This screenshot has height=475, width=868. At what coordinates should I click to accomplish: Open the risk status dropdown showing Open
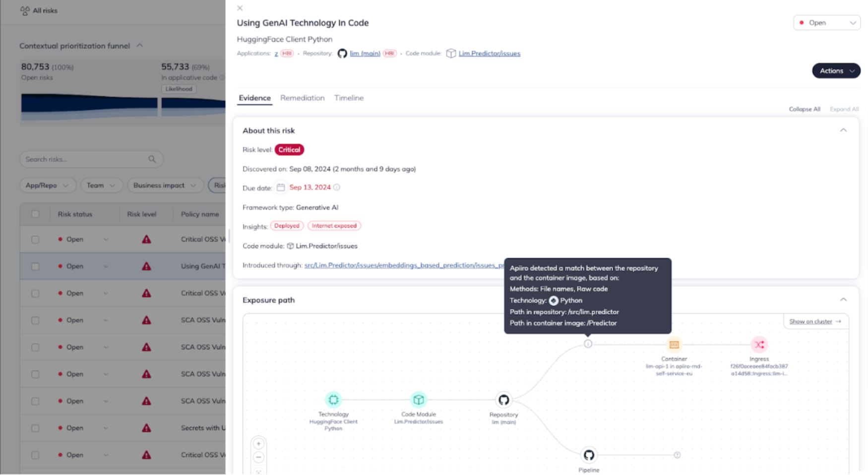click(826, 23)
